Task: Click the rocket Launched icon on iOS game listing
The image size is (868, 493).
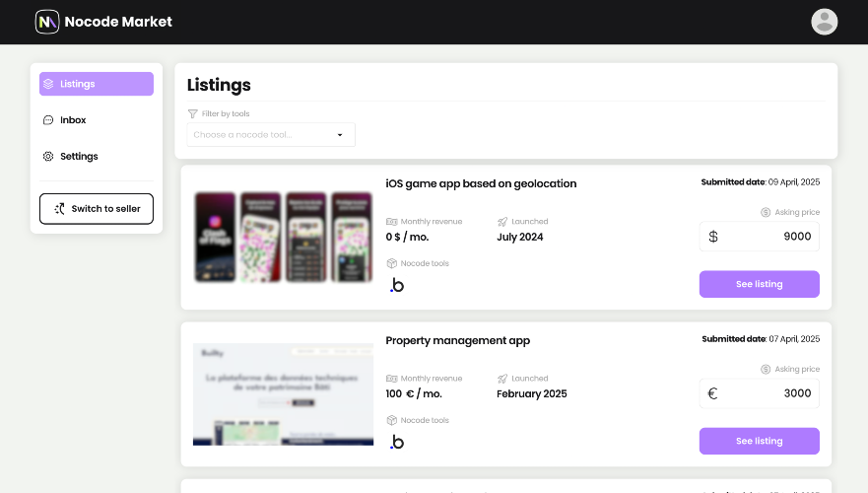Action: coord(502,222)
